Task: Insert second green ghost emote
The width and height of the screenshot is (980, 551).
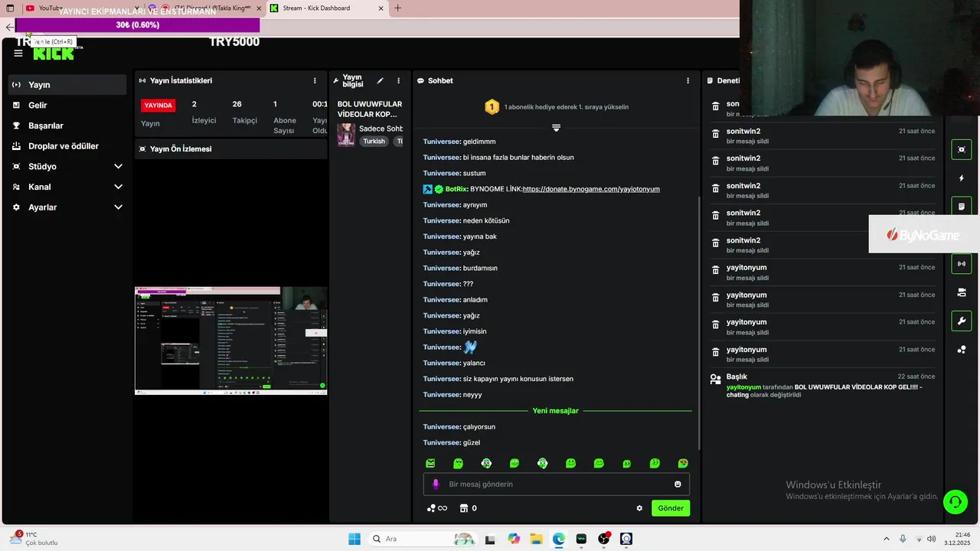Action: tap(459, 463)
